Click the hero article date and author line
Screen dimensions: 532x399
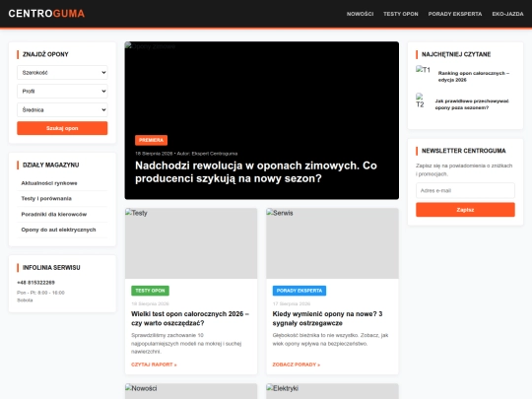point(186,154)
